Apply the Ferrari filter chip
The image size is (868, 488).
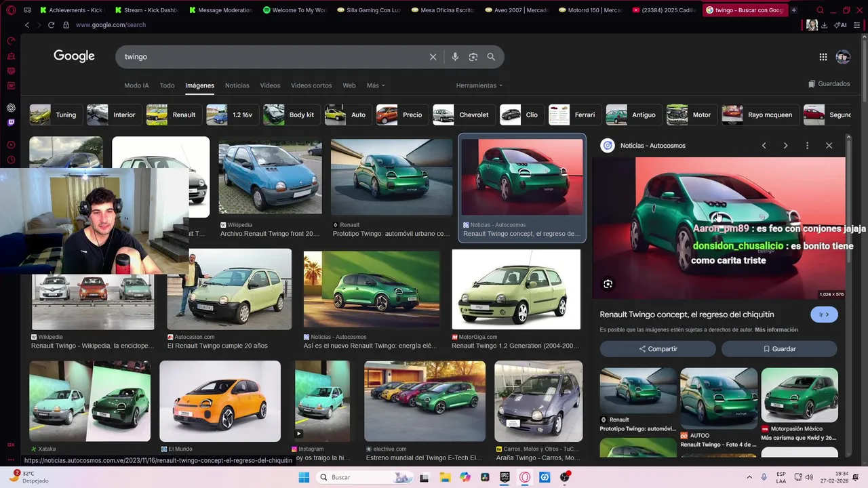click(575, 115)
